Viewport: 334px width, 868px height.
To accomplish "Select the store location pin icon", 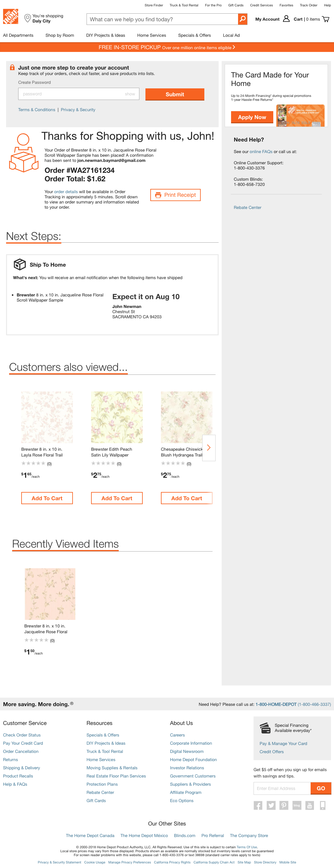I will click(27, 18).
